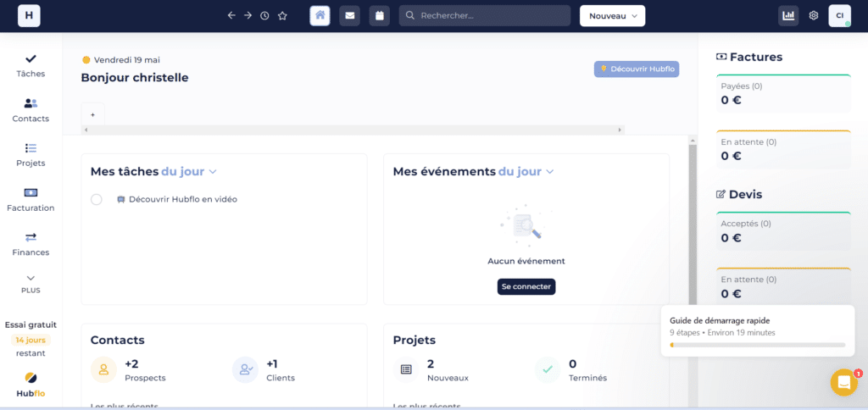868x410 pixels.
Task: Click the Découvrir Hubflo button
Action: pyautogui.click(x=637, y=69)
